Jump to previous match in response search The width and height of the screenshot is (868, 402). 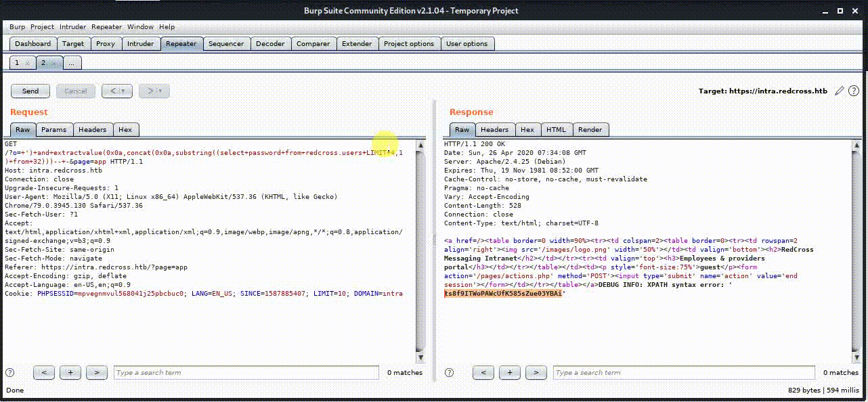483,372
